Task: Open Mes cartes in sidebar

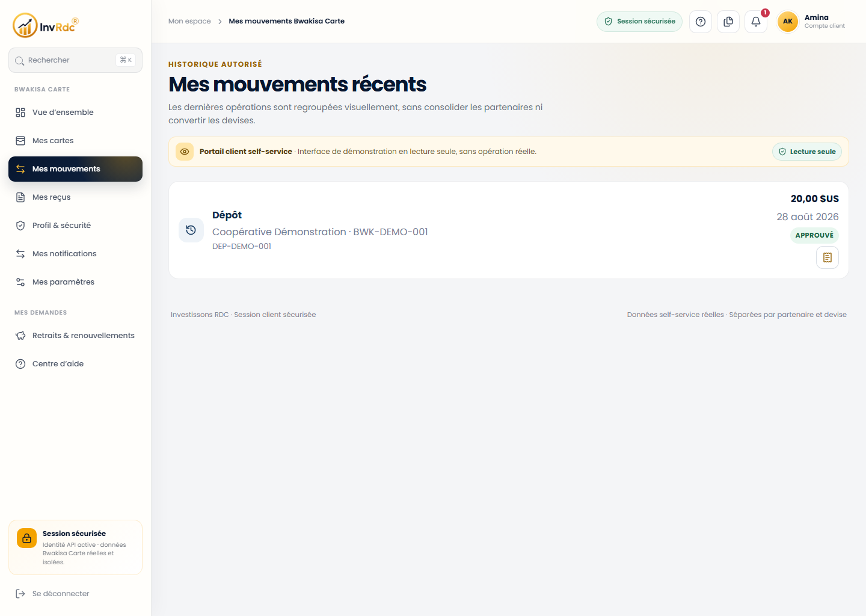Action: 75,141
